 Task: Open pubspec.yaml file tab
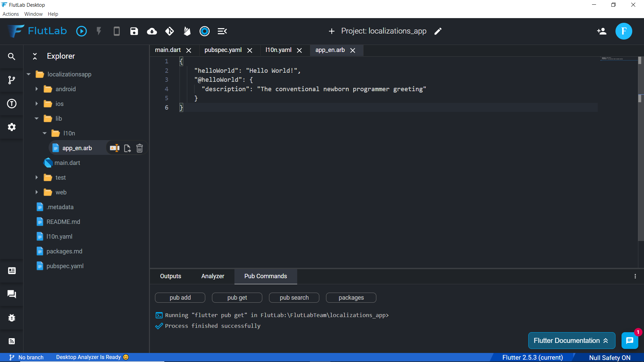222,50
